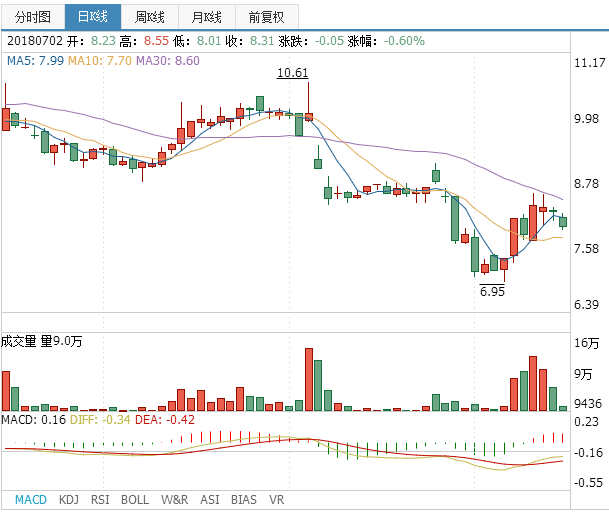Click the 前复权 tab
The width and height of the screenshot is (609, 514).
point(266,17)
